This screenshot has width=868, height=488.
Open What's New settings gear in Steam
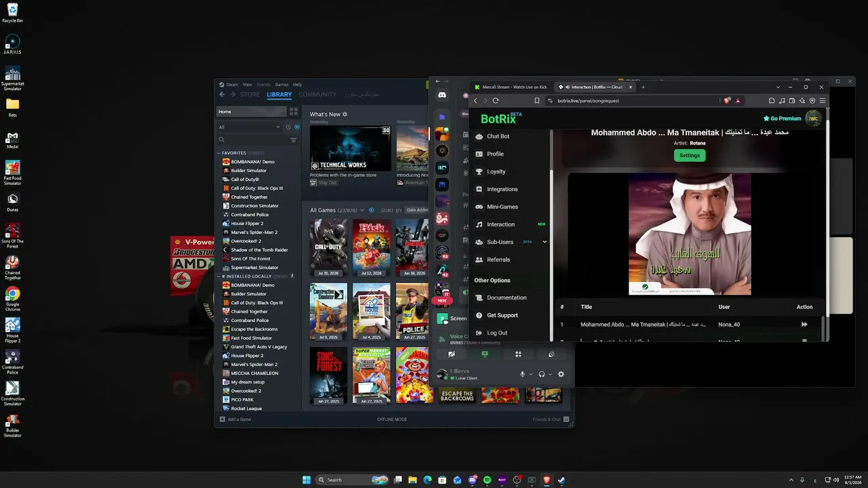[x=345, y=115]
